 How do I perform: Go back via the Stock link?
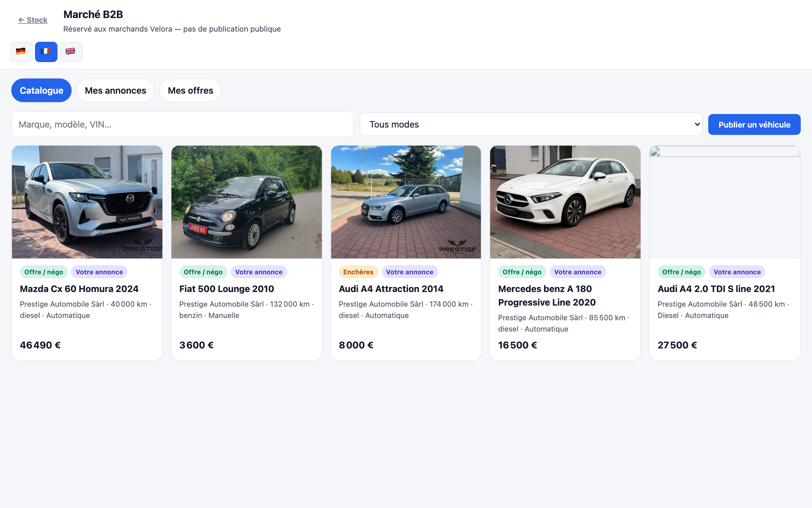(x=33, y=20)
